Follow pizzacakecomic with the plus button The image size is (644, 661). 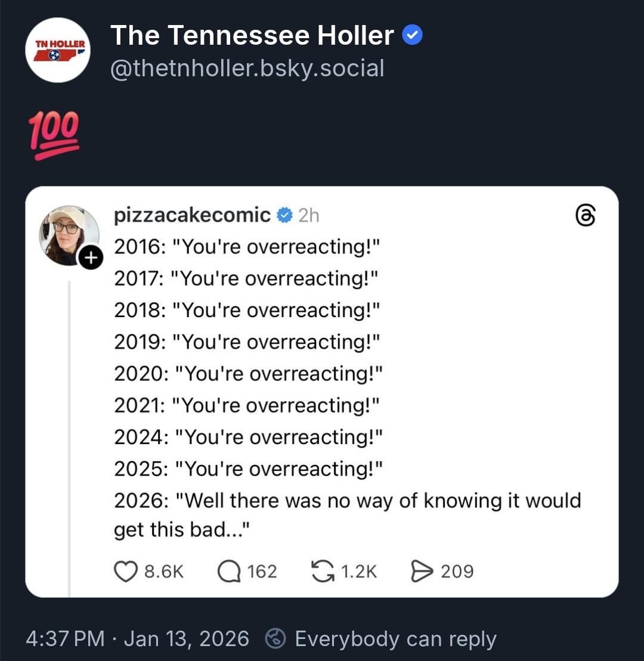[x=90, y=257]
